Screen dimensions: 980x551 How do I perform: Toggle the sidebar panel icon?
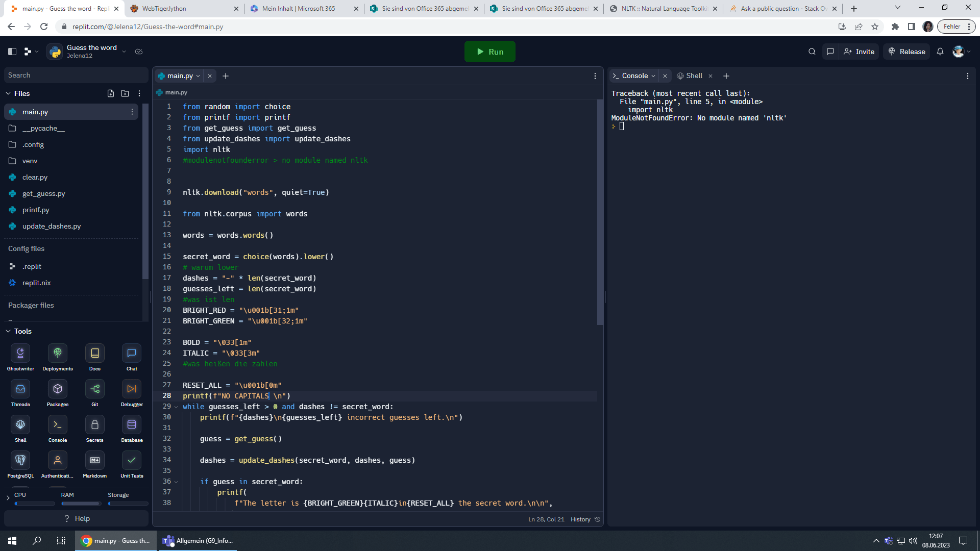(12, 52)
